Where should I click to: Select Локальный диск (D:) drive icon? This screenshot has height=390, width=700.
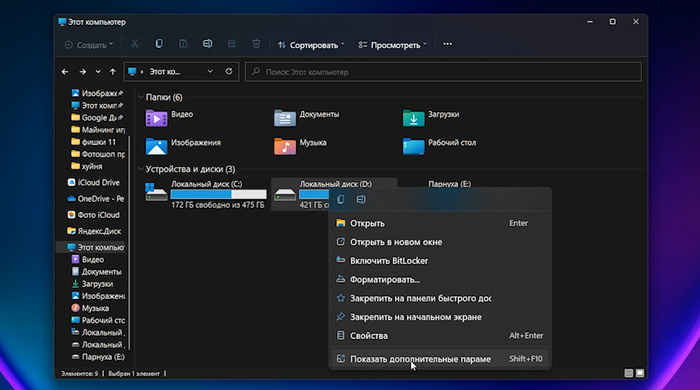285,195
